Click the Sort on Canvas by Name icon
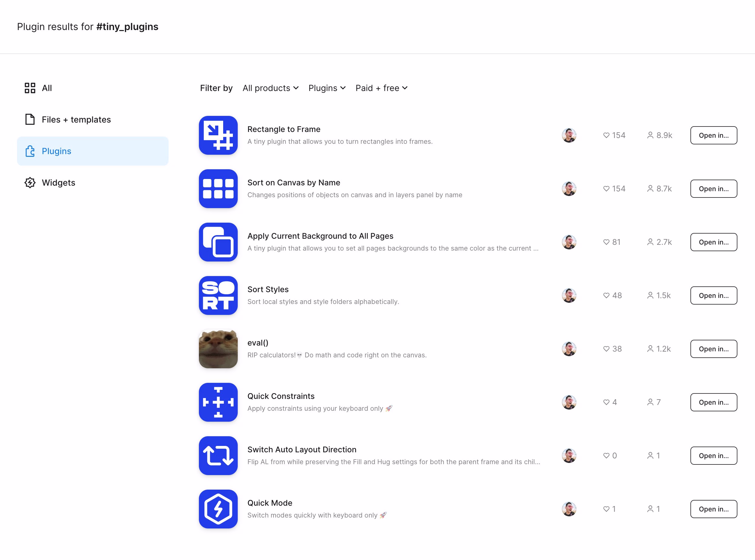This screenshot has width=755, height=560. 218,188
